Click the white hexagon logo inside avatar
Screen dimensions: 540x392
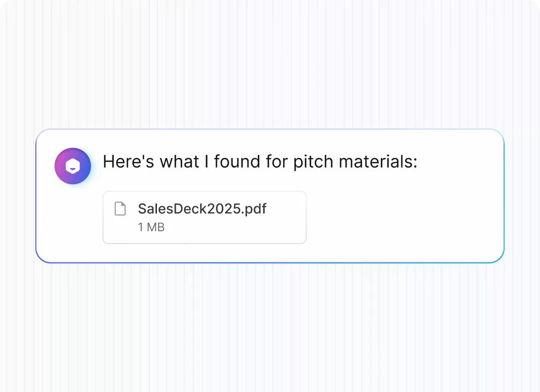[x=73, y=166]
